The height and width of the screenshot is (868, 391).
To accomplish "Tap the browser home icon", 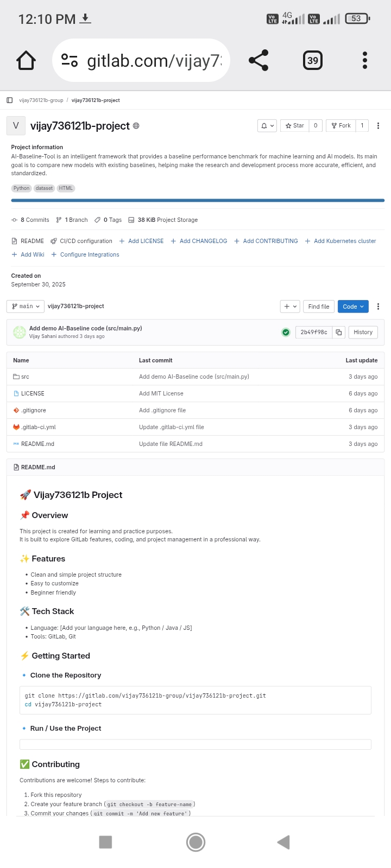I will [26, 60].
